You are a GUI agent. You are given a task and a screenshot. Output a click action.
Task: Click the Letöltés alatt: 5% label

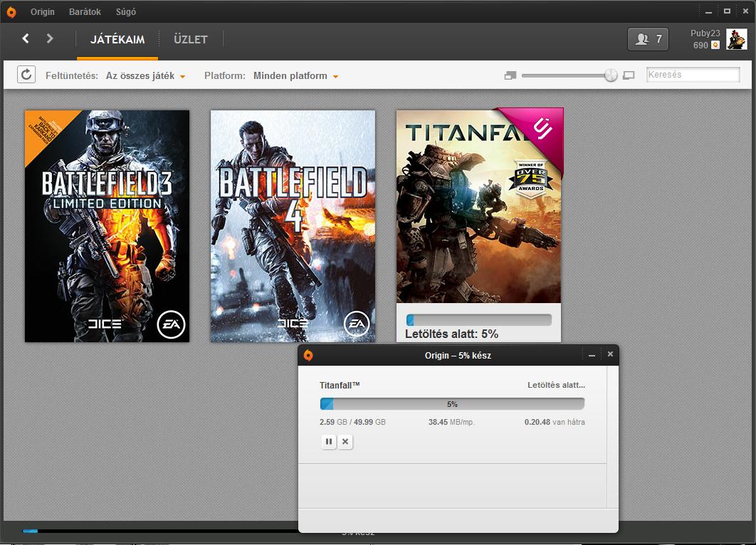[451, 334]
